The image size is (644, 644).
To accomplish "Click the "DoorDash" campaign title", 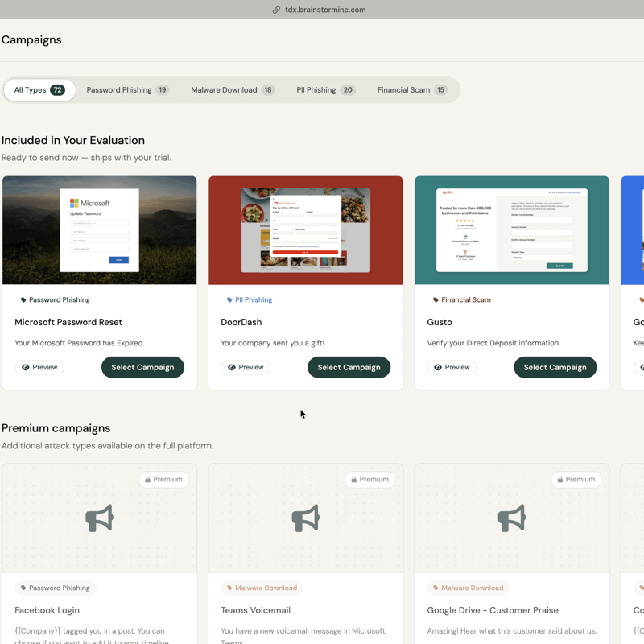I will click(x=242, y=322).
